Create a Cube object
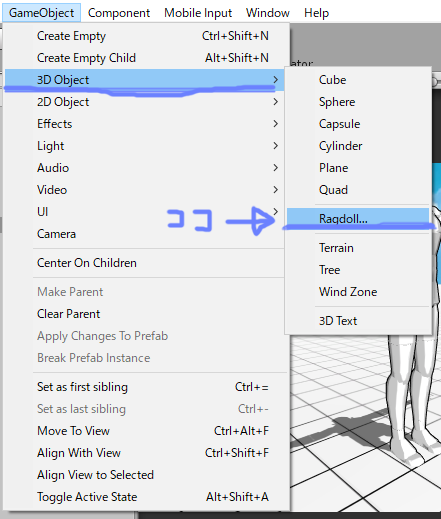This screenshot has width=441, height=519. tap(358, 80)
